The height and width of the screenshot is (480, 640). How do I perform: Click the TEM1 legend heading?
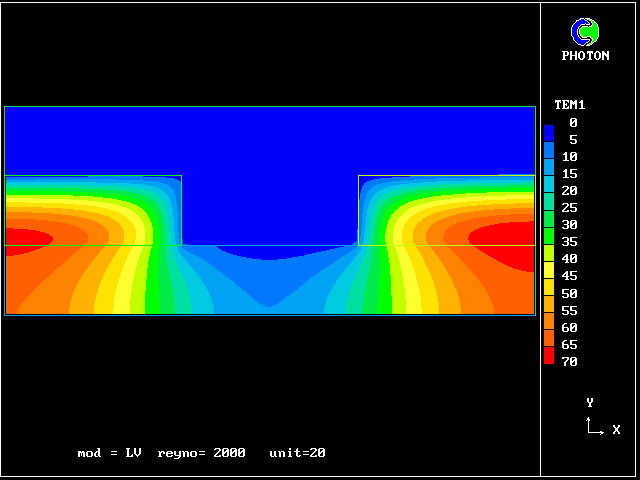tap(569, 105)
